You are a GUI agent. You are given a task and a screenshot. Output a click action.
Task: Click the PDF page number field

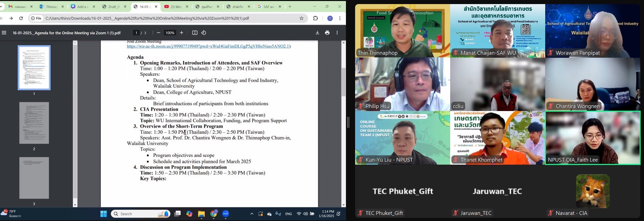(x=136, y=33)
